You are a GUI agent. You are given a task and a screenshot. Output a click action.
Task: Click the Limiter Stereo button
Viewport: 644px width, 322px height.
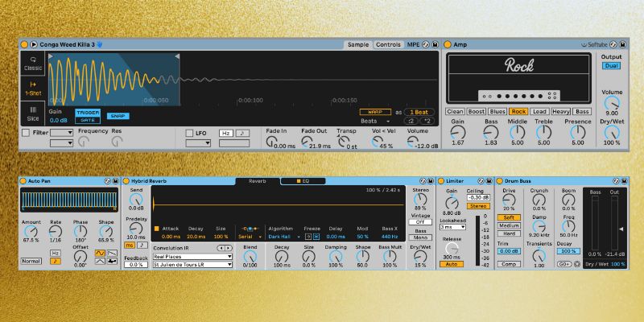(478, 206)
